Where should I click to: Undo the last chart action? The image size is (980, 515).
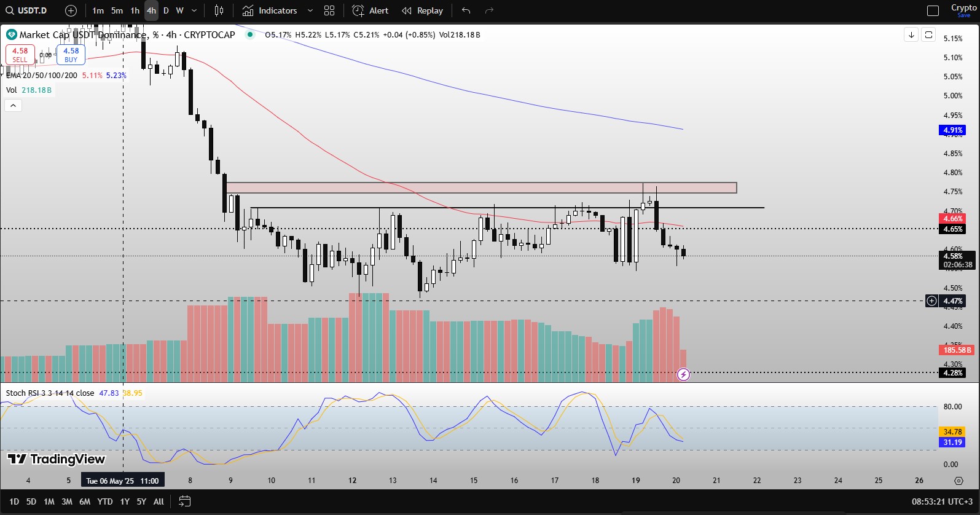pyautogui.click(x=466, y=10)
